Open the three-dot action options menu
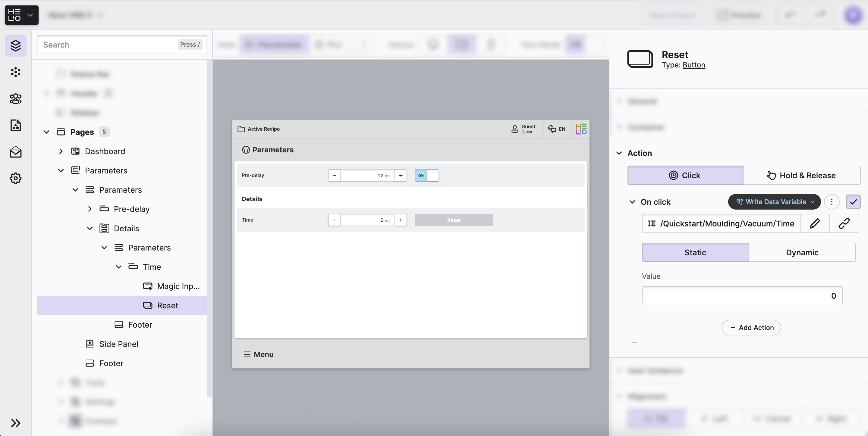The height and width of the screenshot is (436, 868). click(x=832, y=202)
